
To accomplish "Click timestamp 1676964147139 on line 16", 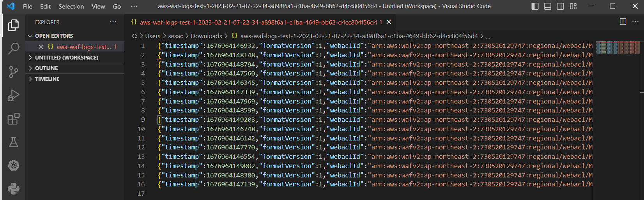I will [x=231, y=184].
